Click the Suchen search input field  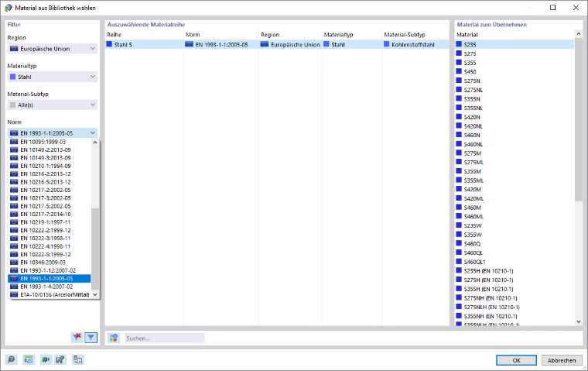point(165,338)
